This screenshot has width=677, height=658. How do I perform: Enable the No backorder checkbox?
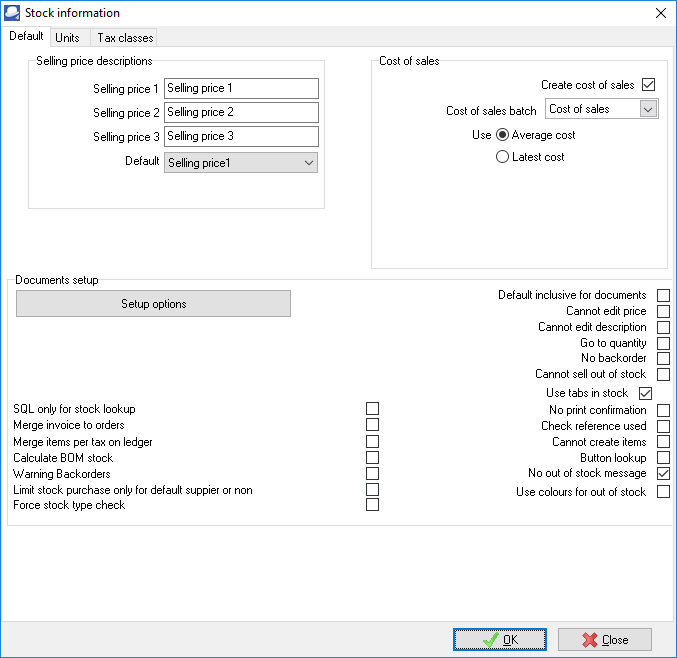coord(664,358)
